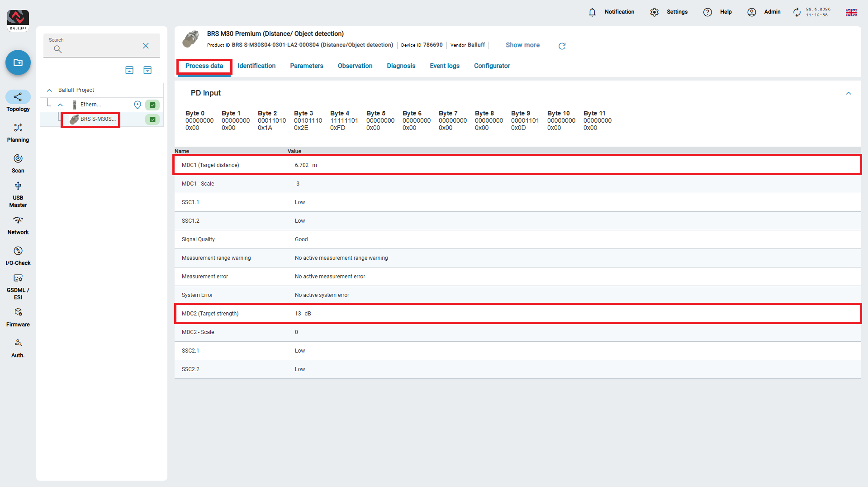The image size is (868, 487).
Task: Open the Planning section
Action: [x=18, y=133]
